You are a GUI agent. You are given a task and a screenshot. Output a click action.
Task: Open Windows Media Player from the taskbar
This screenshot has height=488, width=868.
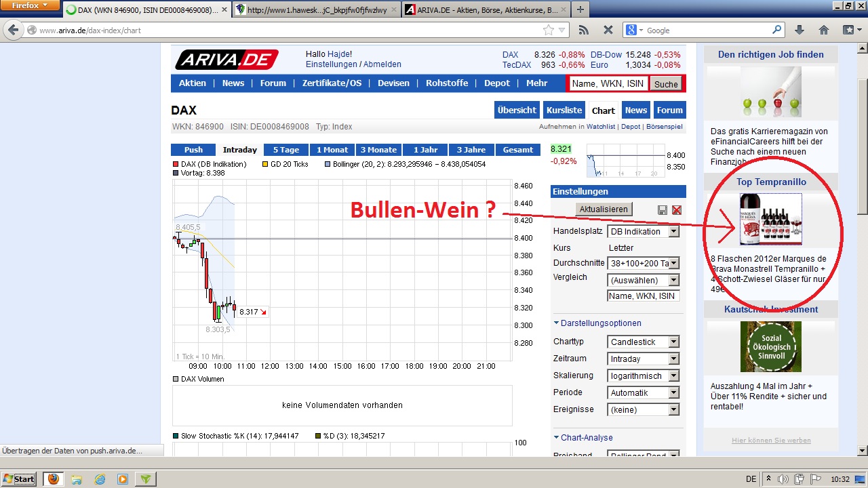[123, 479]
